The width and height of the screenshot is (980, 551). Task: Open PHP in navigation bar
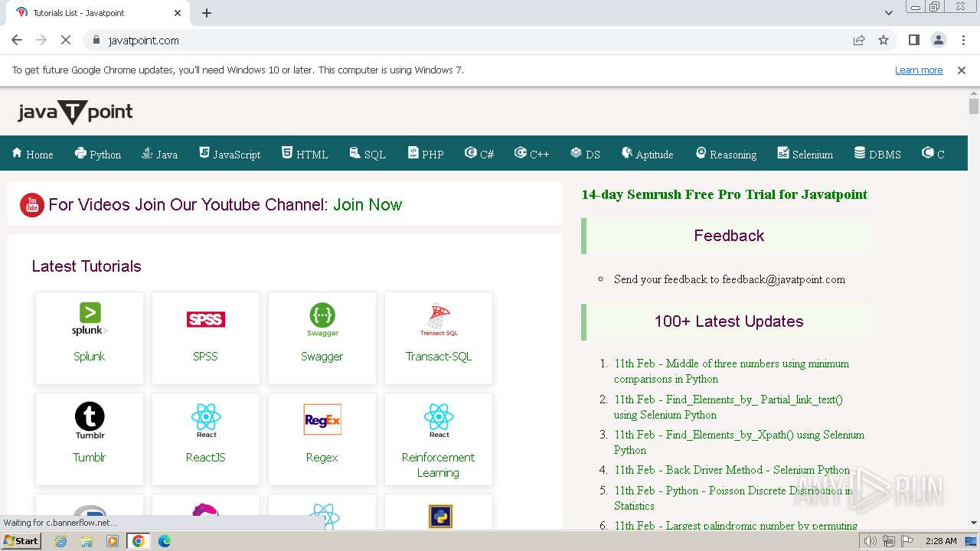(x=426, y=154)
